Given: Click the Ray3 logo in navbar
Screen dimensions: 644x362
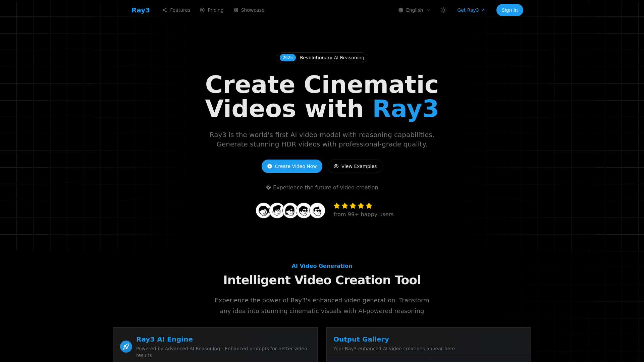Looking at the screenshot, I should pos(141,10).
